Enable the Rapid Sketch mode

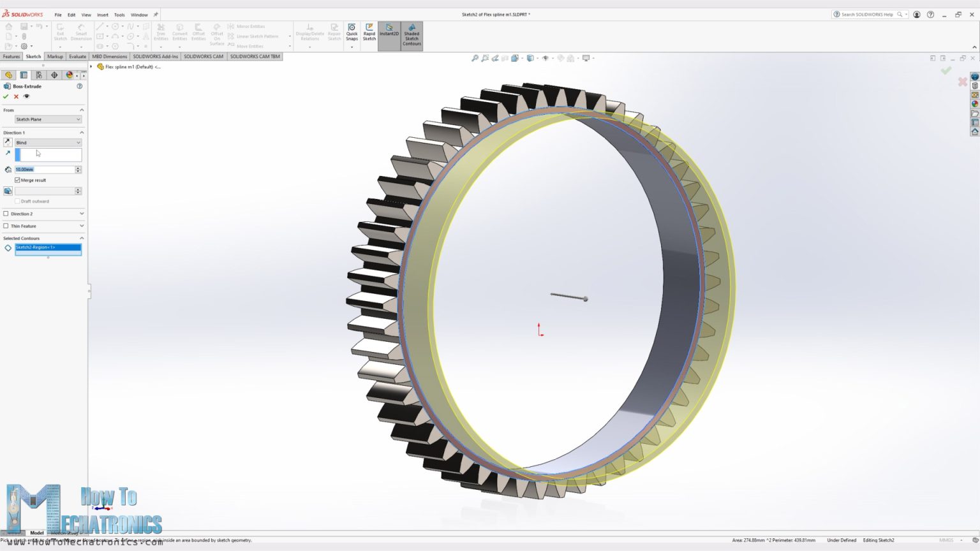point(369,33)
